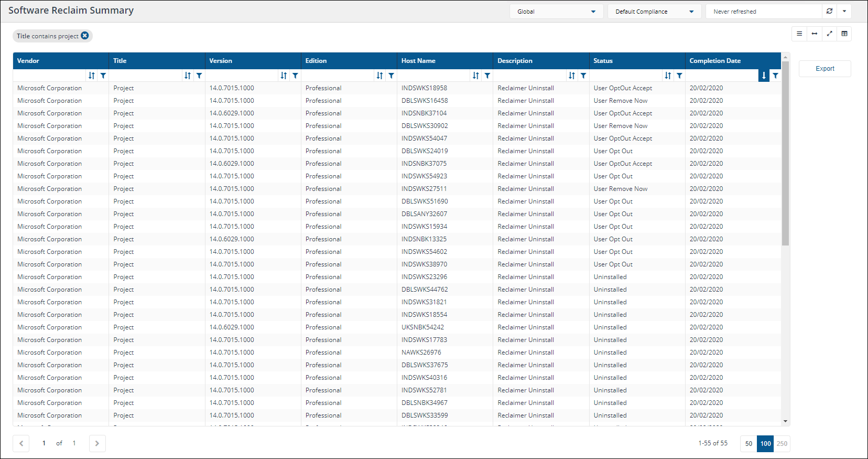Open the Default Compliance dropdown

coord(654,12)
